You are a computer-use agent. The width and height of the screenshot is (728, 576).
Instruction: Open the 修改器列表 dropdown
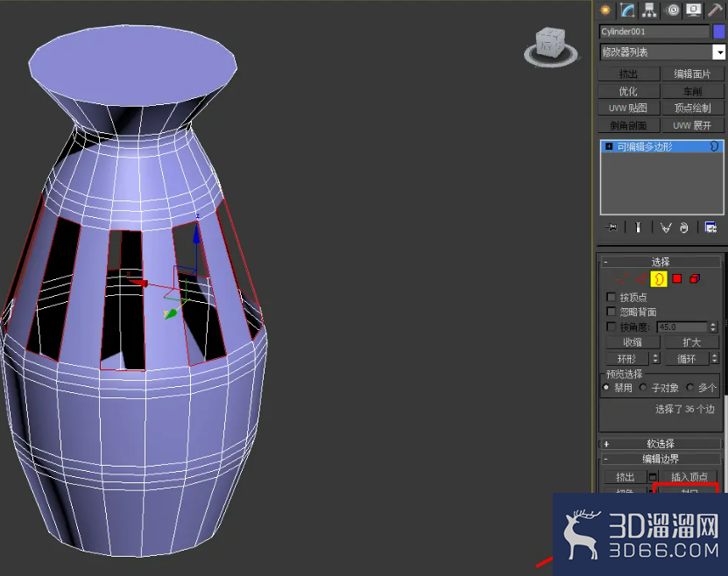coord(662,52)
